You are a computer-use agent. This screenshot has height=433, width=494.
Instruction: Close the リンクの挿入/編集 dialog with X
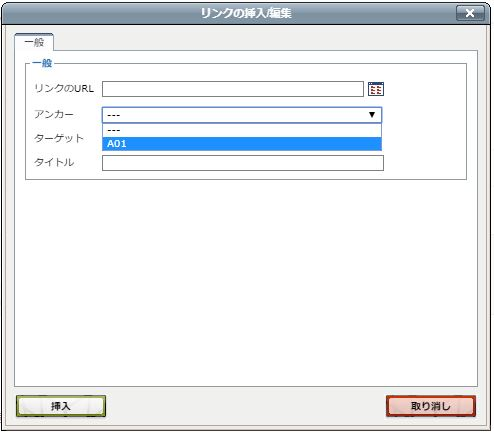470,13
